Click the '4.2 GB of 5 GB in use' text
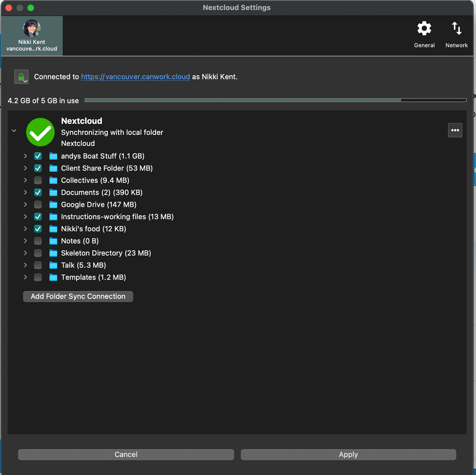476x475 pixels. pyautogui.click(x=43, y=101)
